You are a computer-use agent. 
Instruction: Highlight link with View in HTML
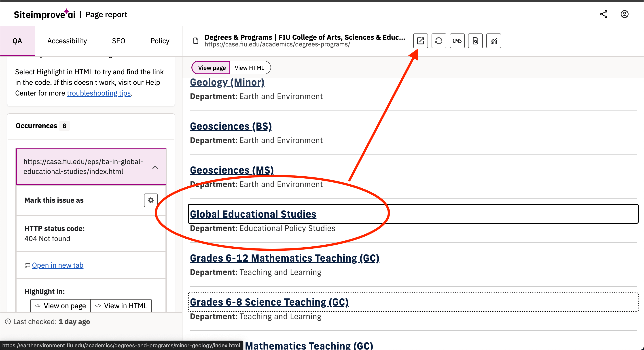pyautogui.click(x=121, y=306)
